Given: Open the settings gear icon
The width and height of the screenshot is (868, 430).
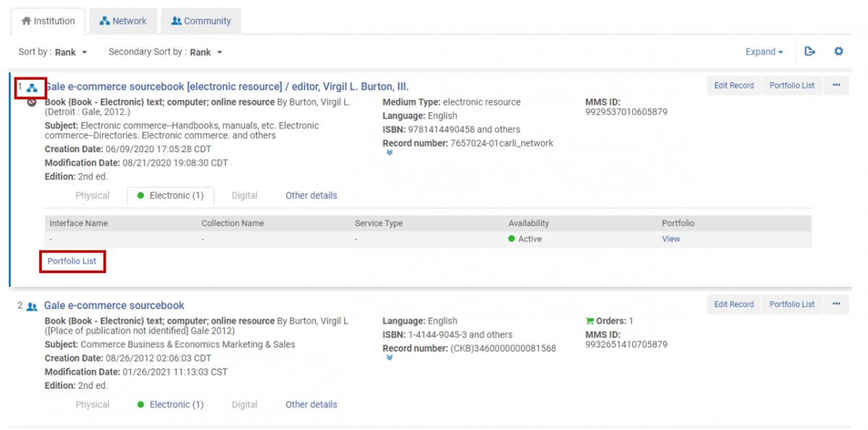Looking at the screenshot, I should (x=838, y=51).
